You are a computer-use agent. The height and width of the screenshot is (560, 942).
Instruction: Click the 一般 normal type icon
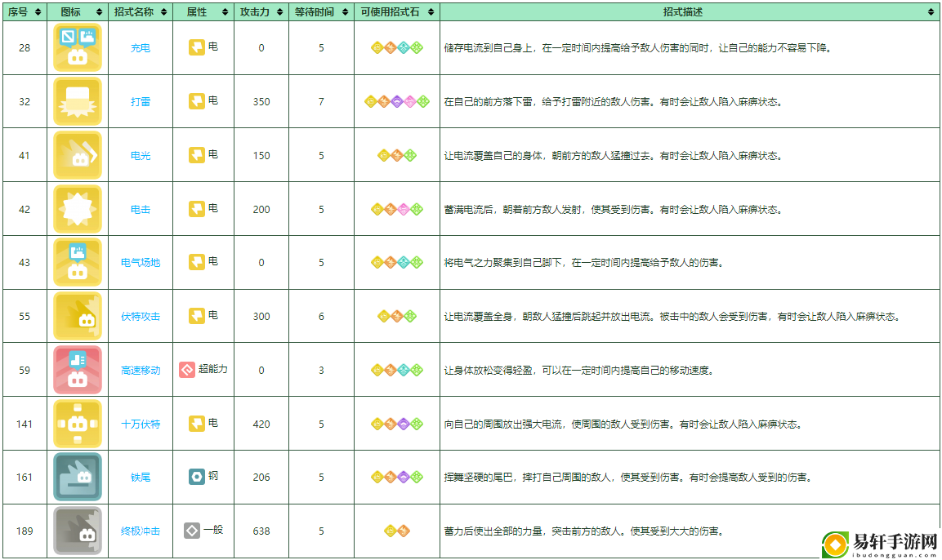(x=192, y=531)
